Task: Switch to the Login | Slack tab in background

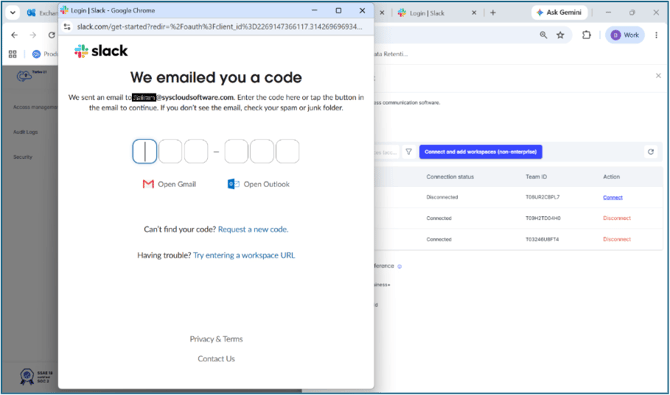Action: coord(427,13)
